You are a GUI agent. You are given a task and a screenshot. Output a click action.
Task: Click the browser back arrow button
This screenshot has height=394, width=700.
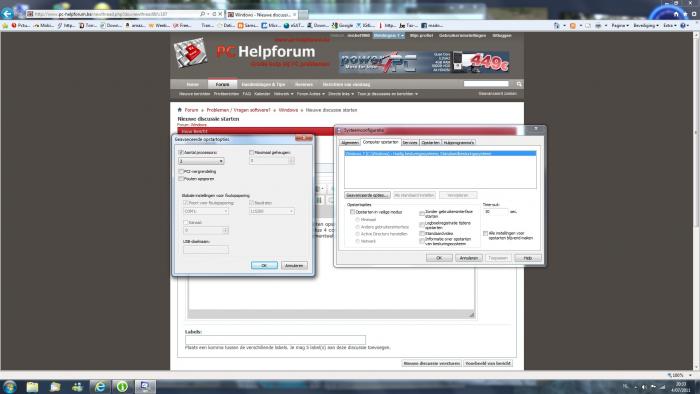(7, 13)
